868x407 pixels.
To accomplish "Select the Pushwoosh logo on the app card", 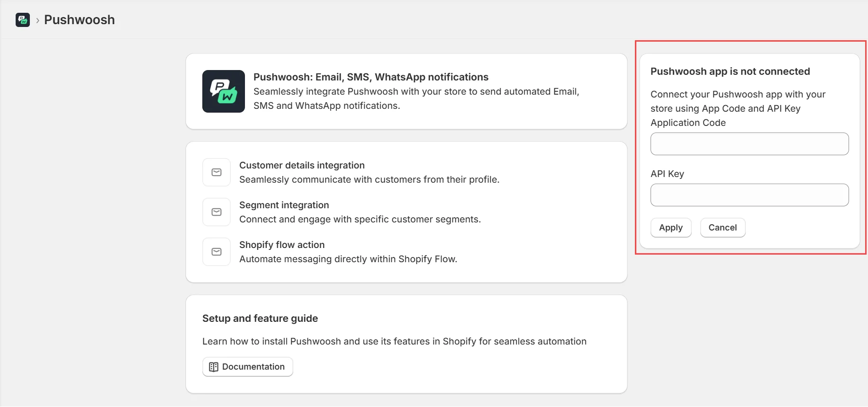I will point(223,91).
